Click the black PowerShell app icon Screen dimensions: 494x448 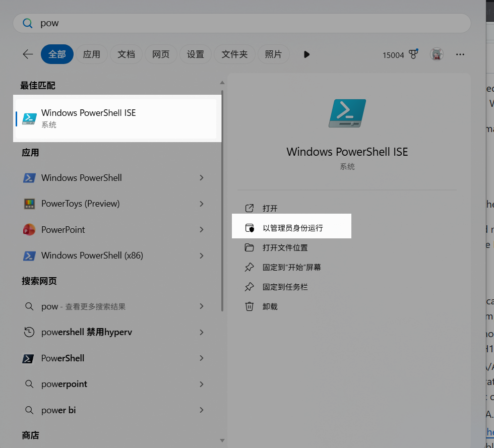(x=29, y=358)
